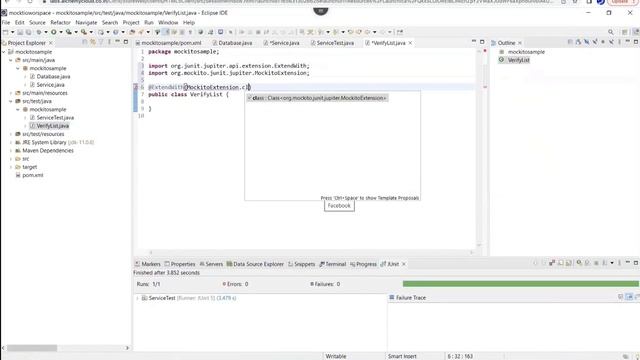This screenshot has height=360, width=640.
Task: Close the Project Explorer view tab
Action: (x=51, y=43)
